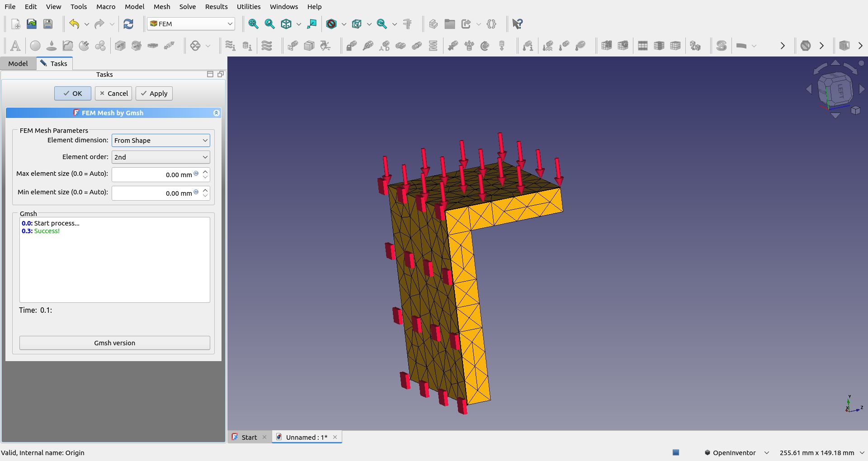Collapse the FEM Mesh by Gmsh panel
Viewport: 868px width, 461px height.
216,113
